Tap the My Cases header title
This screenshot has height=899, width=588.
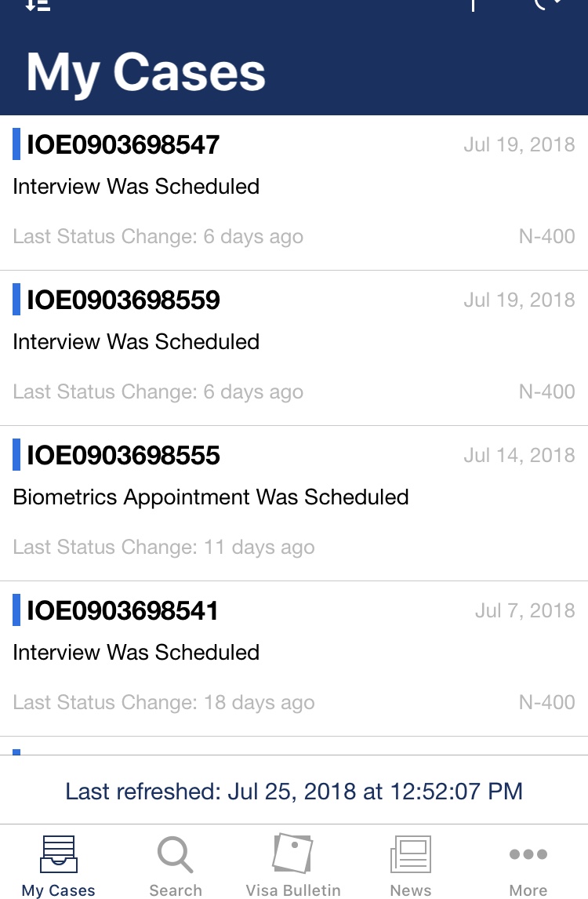(x=146, y=73)
